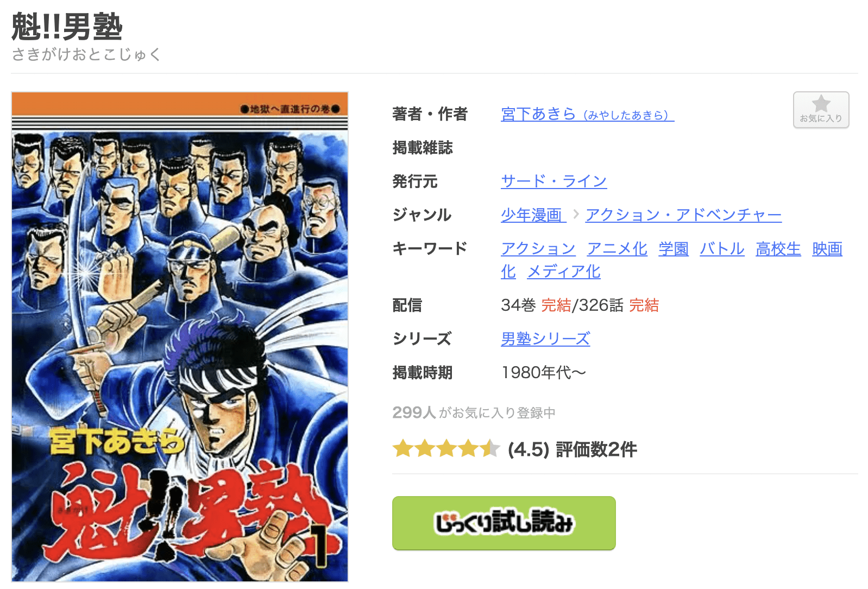
Task: Click the genre breadcrumb chevron arrow
Action: pos(576,214)
